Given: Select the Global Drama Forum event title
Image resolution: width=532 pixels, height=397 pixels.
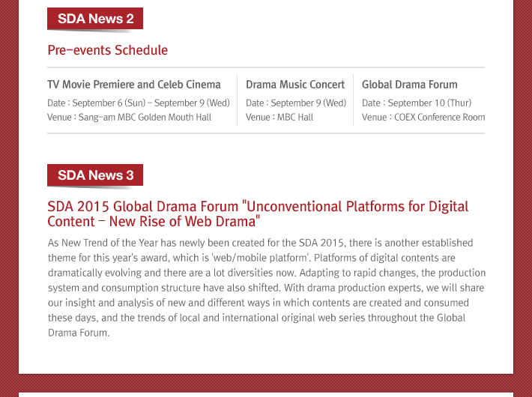Looking at the screenshot, I should pyautogui.click(x=410, y=85).
